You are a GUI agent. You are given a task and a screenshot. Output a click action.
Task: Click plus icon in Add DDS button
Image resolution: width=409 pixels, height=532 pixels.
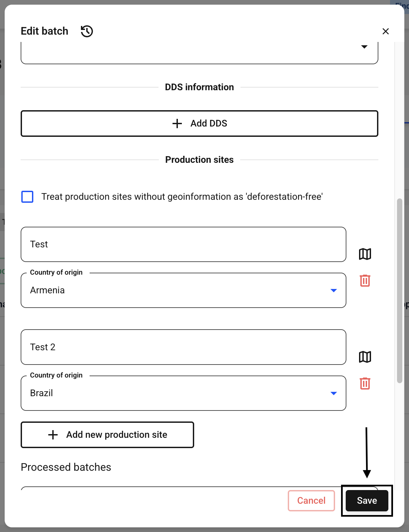click(177, 124)
